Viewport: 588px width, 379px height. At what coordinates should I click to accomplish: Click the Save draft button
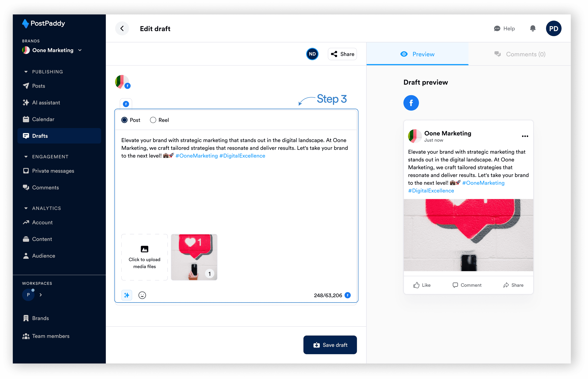point(330,345)
